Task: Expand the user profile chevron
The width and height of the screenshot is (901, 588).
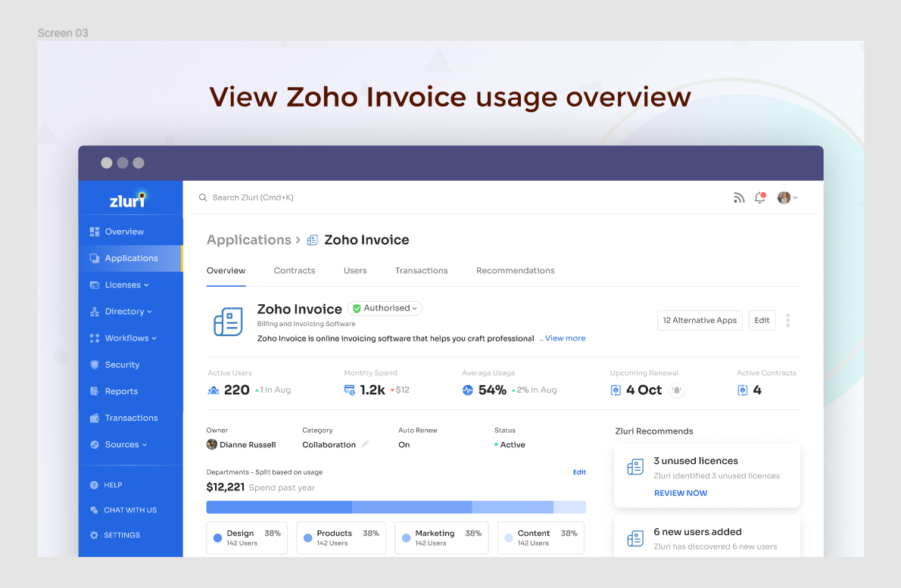Action: click(795, 198)
